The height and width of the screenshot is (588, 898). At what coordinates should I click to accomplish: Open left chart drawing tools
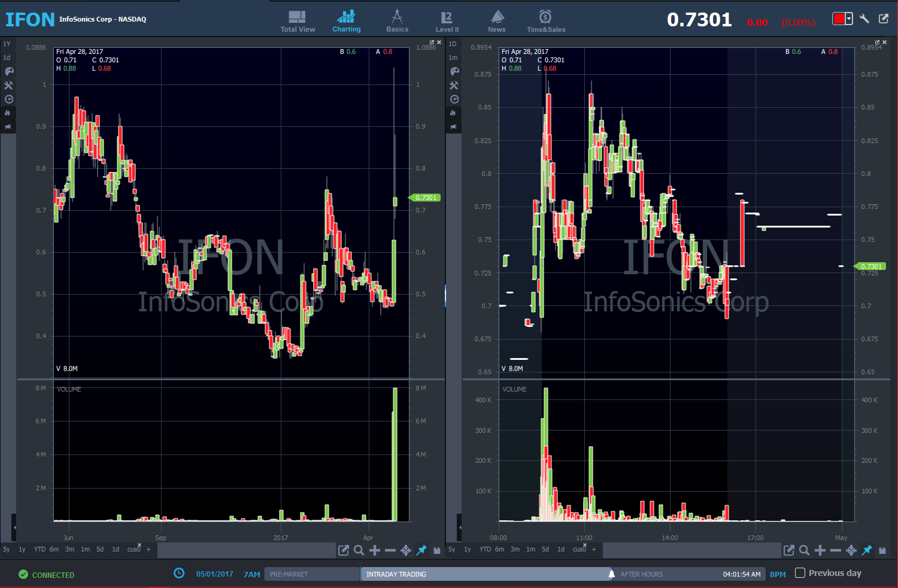[x=8, y=85]
